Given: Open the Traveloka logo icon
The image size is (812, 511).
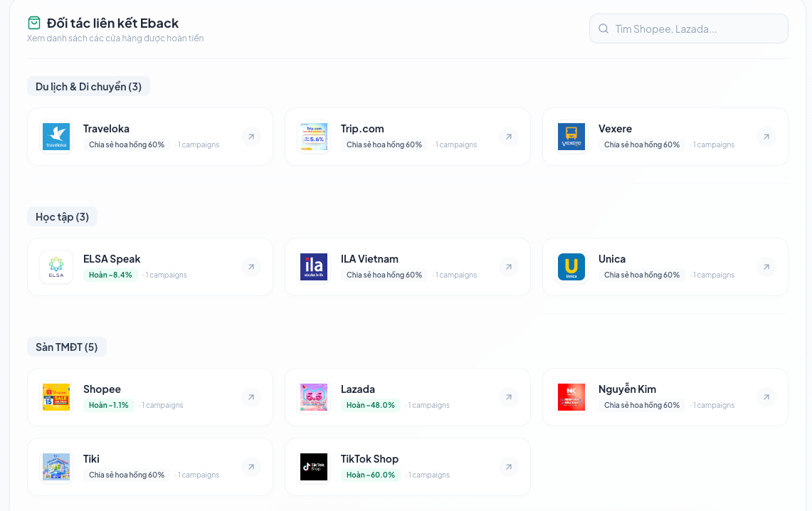Looking at the screenshot, I should point(56,137).
